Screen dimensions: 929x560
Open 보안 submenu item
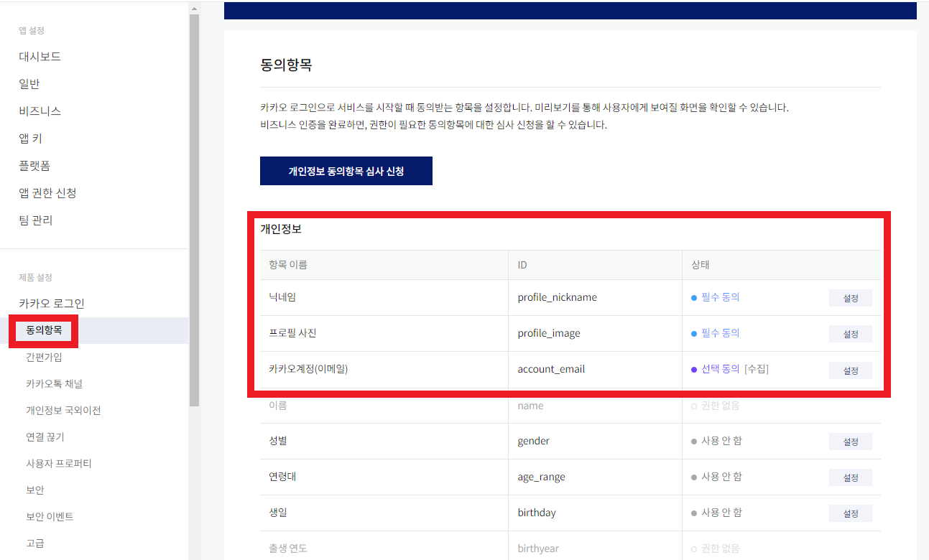(35, 490)
